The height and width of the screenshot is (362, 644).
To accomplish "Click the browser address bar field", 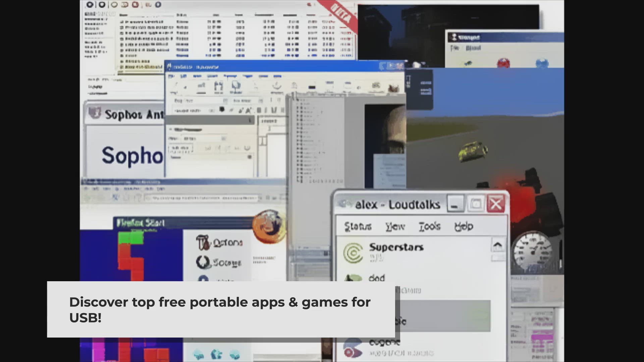I will click(203, 198).
